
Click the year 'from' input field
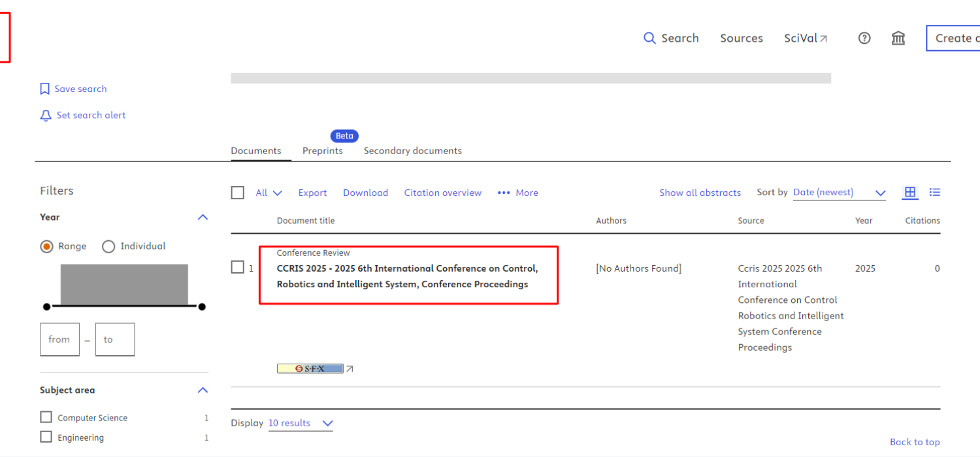click(x=59, y=339)
